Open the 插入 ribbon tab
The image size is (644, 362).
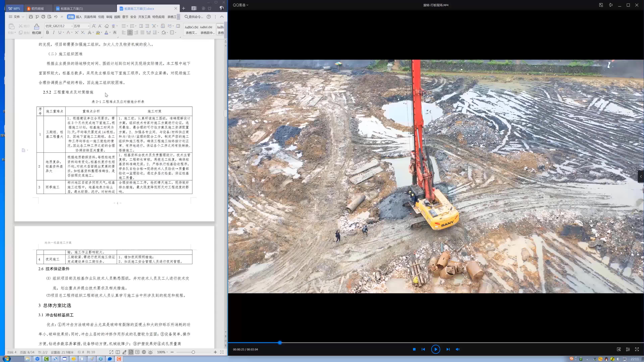[79, 17]
